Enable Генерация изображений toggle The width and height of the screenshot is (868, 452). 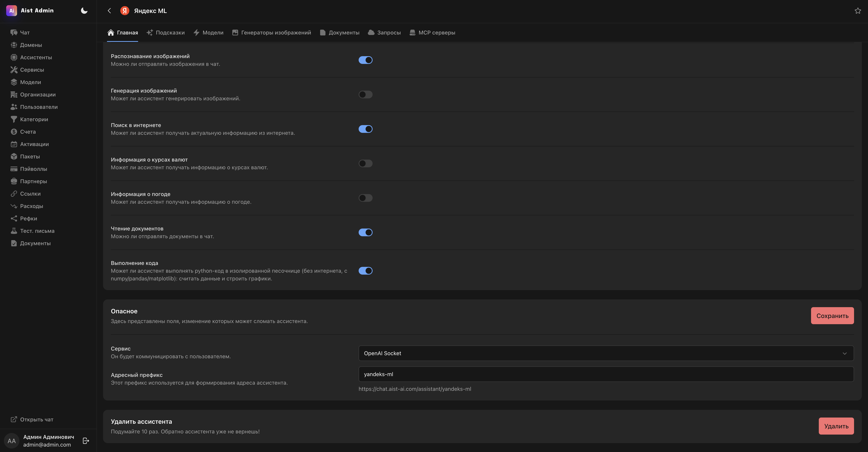(365, 95)
